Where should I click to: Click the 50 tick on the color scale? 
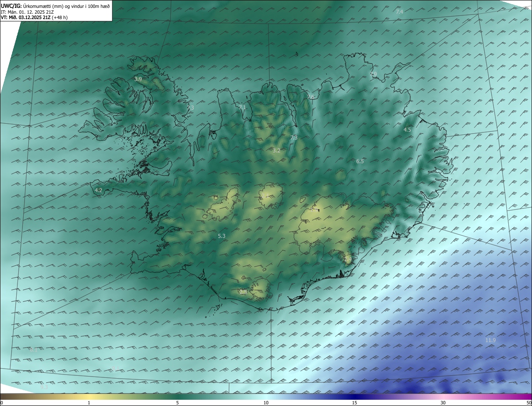(x=529, y=403)
